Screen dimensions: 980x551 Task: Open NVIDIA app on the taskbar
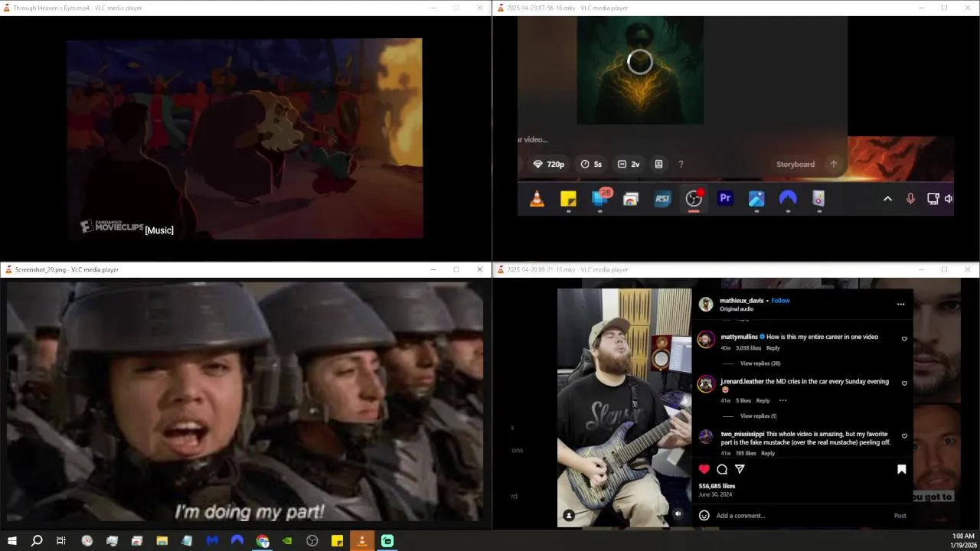[x=287, y=541]
